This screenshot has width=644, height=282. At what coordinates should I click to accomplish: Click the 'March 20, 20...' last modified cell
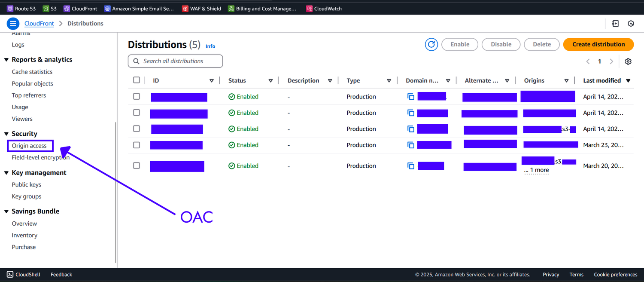point(603,166)
